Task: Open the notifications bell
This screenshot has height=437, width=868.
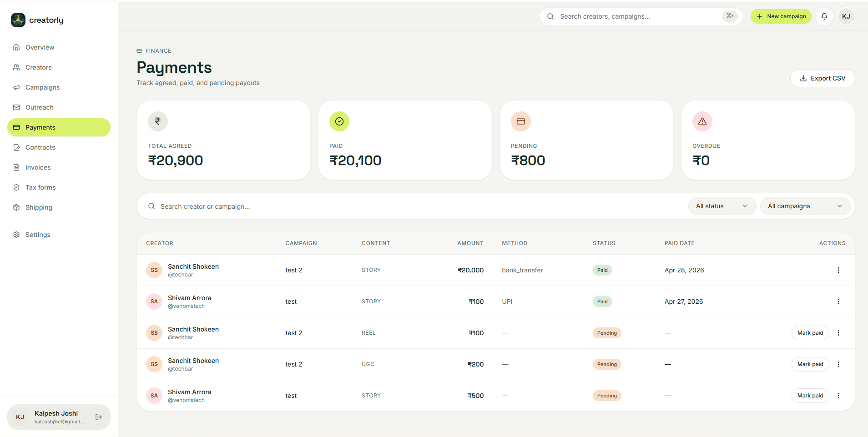Action: point(824,16)
